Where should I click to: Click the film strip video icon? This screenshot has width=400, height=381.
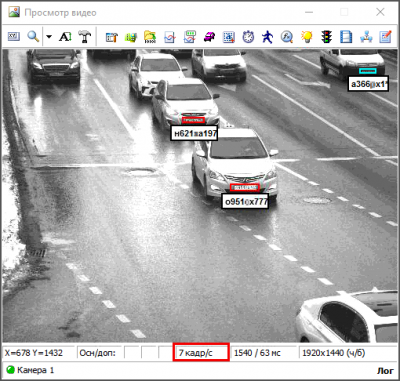(x=346, y=37)
